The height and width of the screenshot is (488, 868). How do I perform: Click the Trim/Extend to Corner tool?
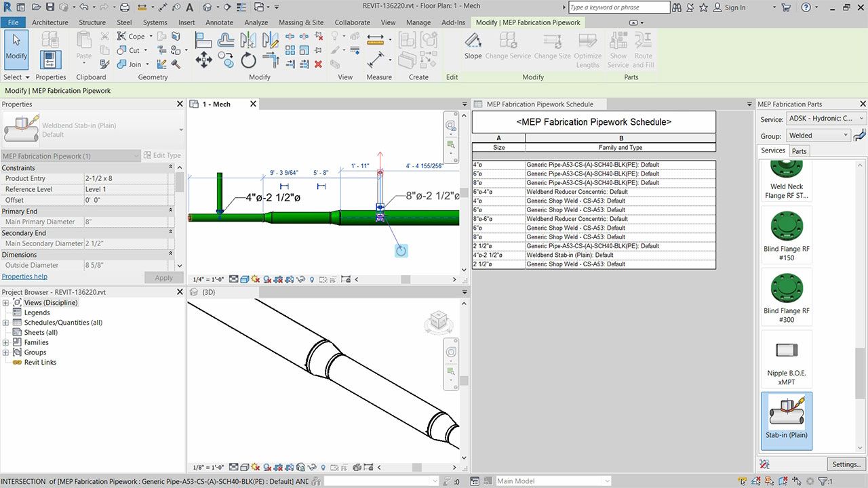(271, 60)
